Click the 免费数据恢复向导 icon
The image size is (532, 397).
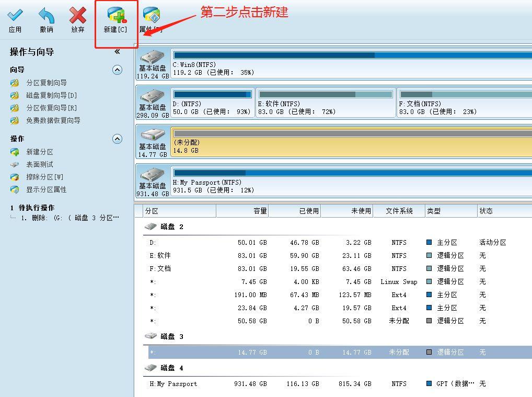15,120
